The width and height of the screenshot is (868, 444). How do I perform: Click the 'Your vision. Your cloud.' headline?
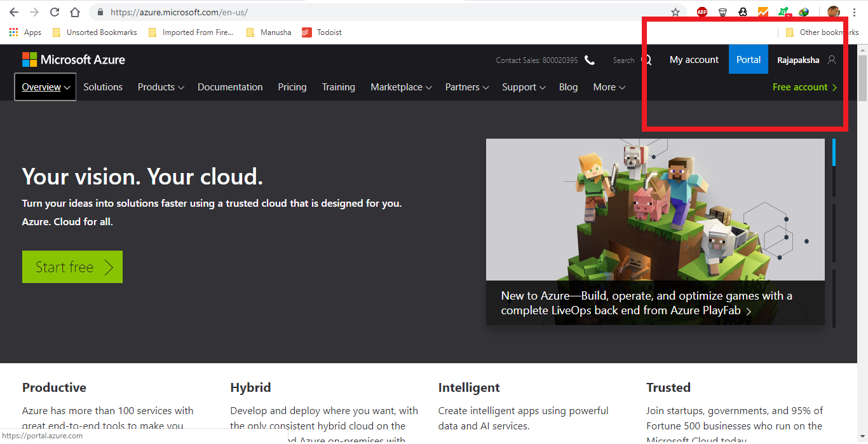[x=142, y=176]
